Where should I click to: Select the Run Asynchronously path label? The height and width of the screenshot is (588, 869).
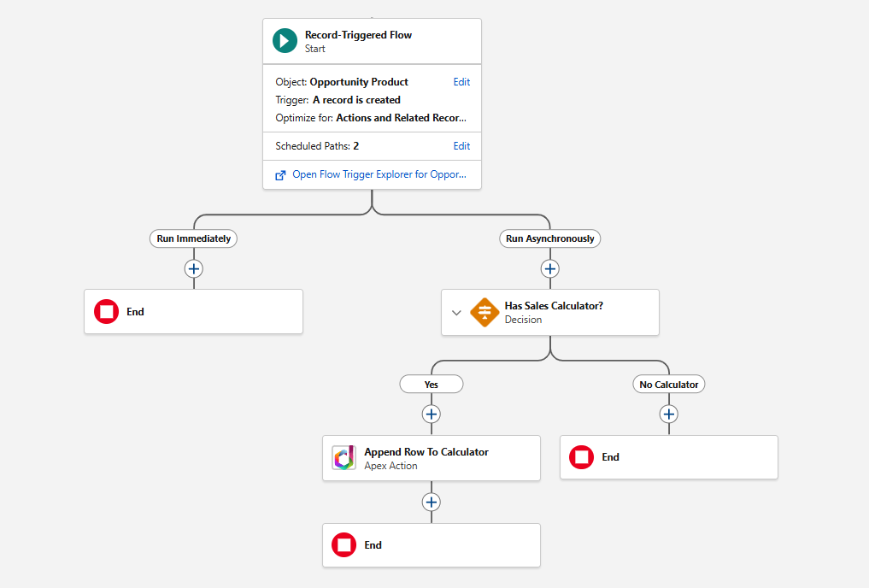pos(549,238)
